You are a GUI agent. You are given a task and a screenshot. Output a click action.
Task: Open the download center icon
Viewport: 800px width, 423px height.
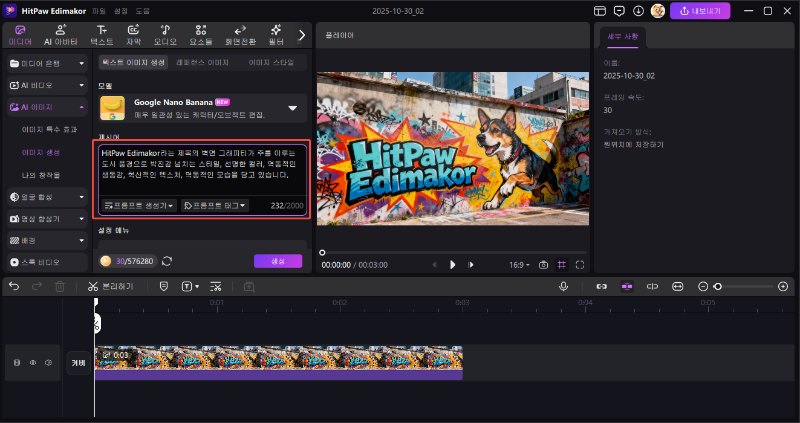click(x=638, y=11)
